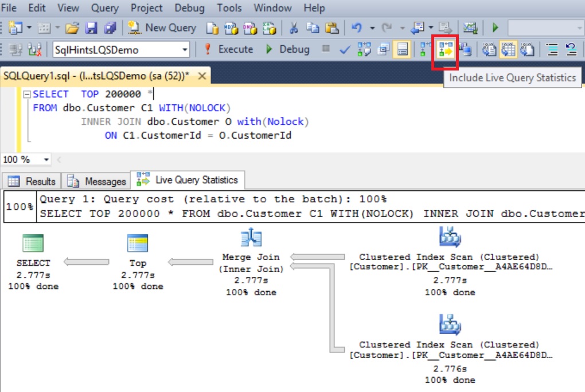
Task: Toggle Include Actual Execution Plan
Action: [424, 50]
